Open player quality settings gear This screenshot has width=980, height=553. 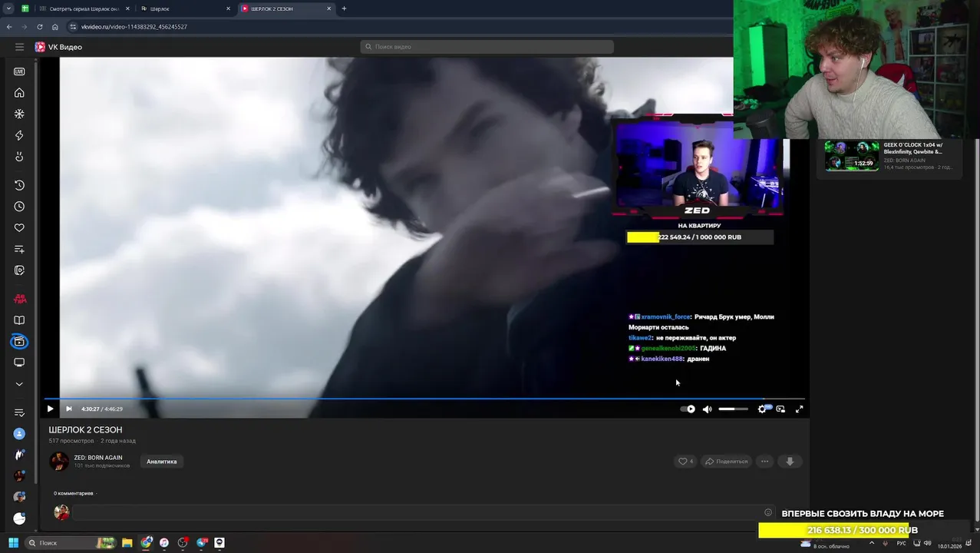click(x=762, y=409)
